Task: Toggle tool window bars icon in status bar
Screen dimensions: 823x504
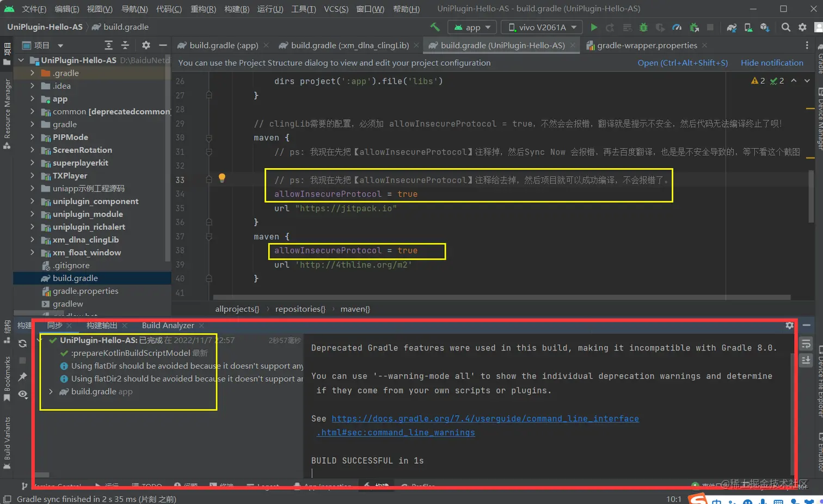Action: tap(7, 499)
